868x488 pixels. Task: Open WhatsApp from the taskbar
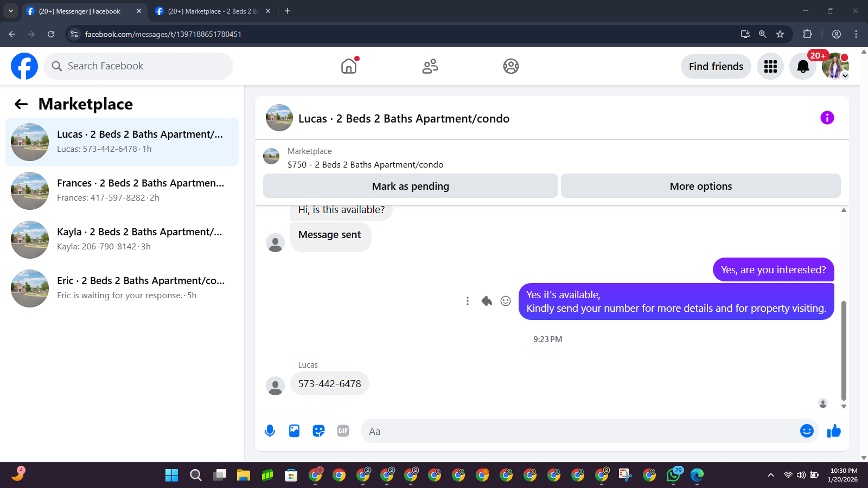pos(673,476)
